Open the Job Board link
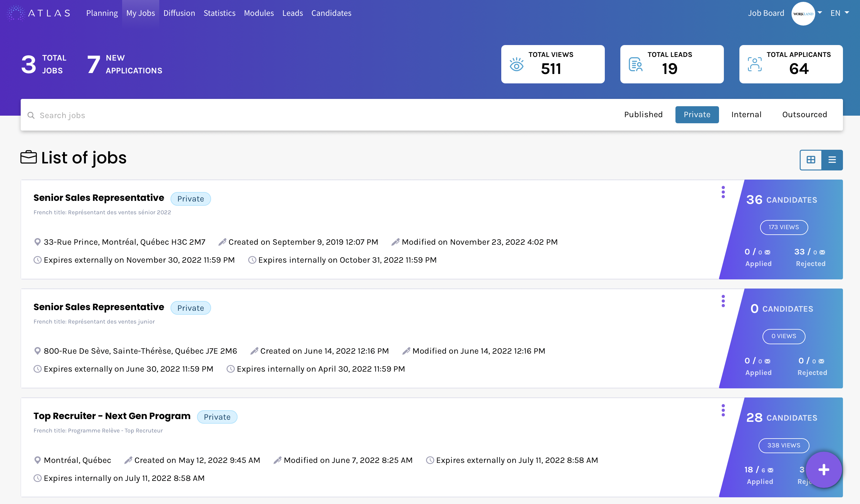This screenshot has width=860, height=504. click(766, 13)
